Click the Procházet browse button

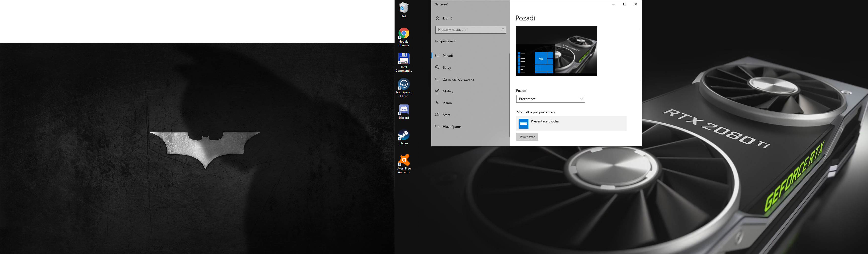(527, 137)
